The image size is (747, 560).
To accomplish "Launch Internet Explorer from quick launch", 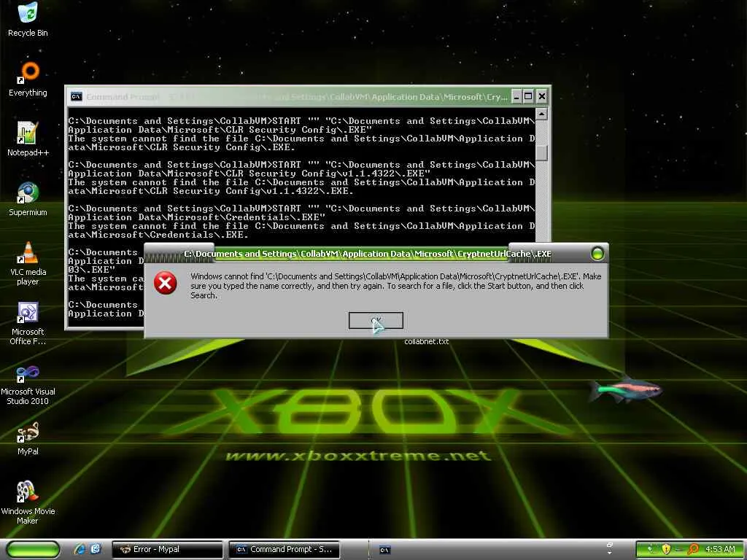I will pos(79,549).
